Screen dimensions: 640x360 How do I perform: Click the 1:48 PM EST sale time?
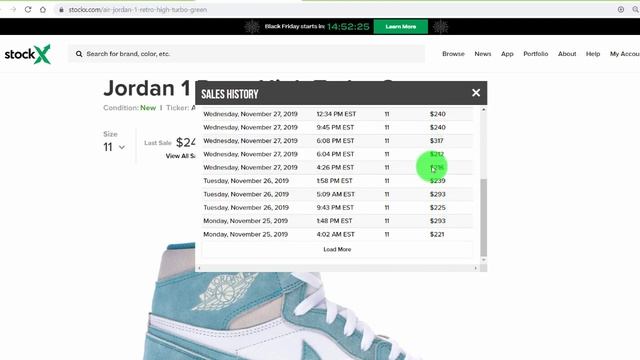[334, 221]
